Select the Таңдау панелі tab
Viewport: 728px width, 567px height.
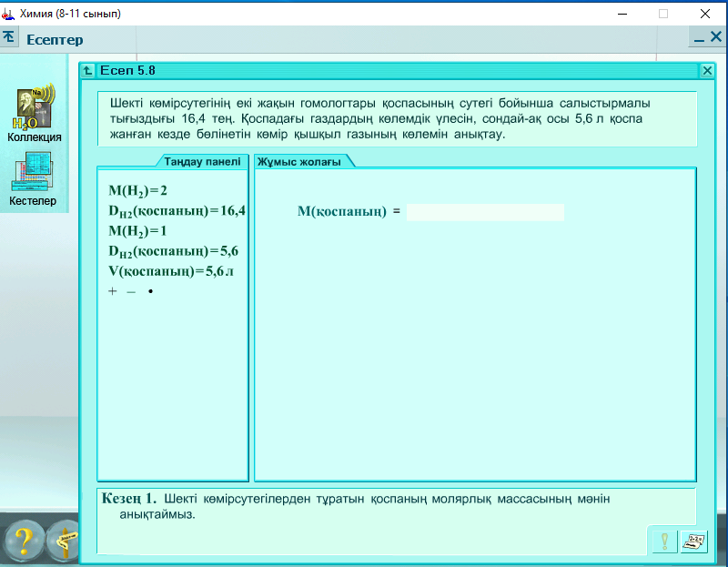(202, 162)
